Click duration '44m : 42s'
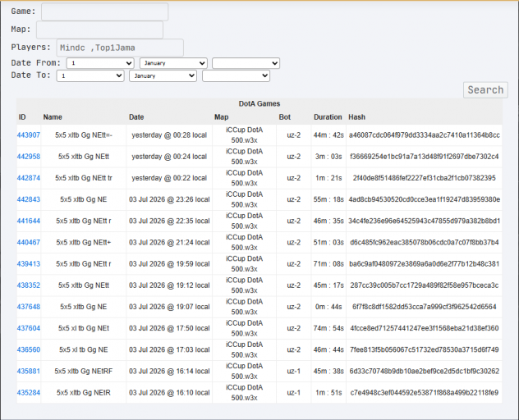 click(328, 135)
